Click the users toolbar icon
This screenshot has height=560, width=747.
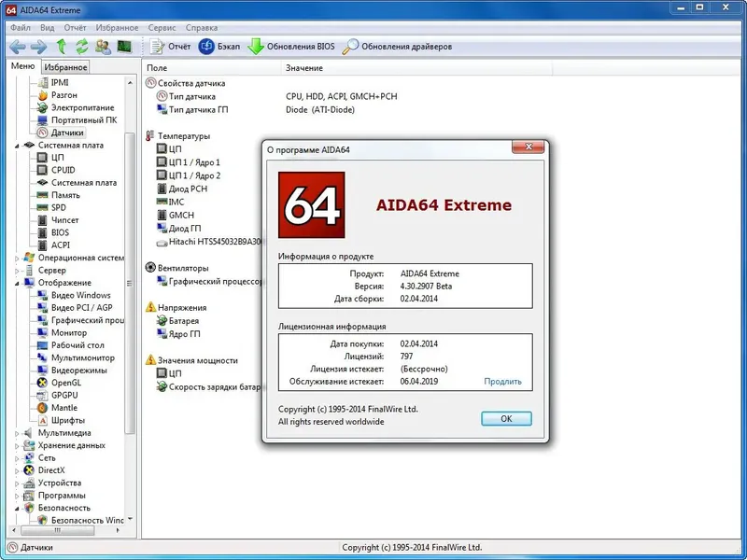pyautogui.click(x=103, y=47)
